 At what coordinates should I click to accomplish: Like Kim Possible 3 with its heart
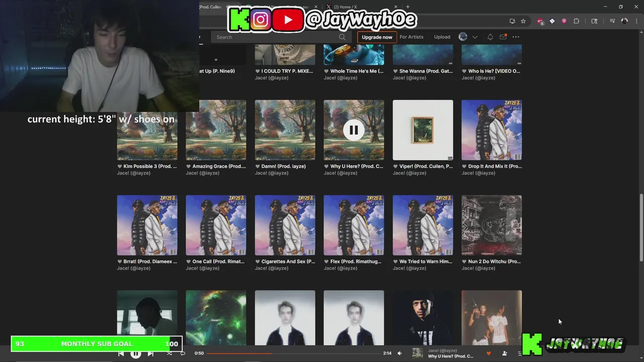(120, 166)
